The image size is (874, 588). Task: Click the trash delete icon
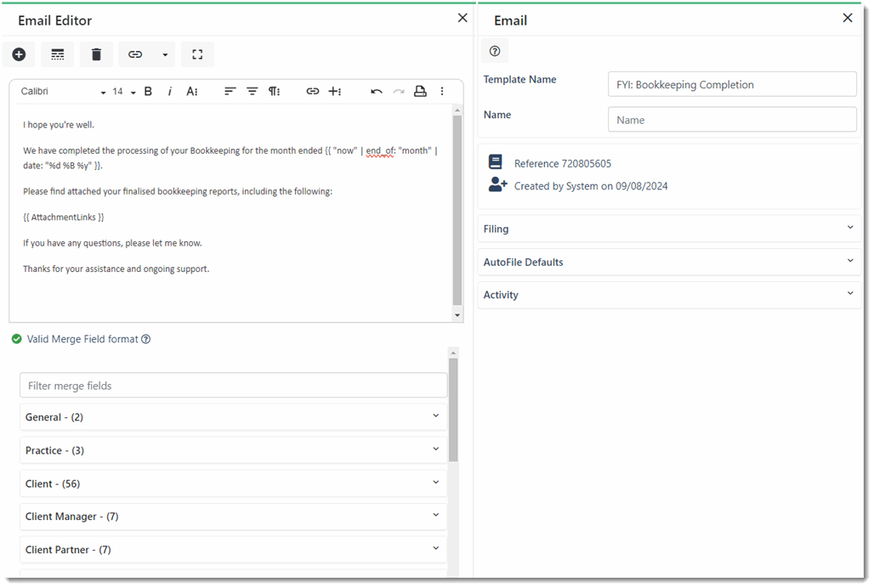96,54
